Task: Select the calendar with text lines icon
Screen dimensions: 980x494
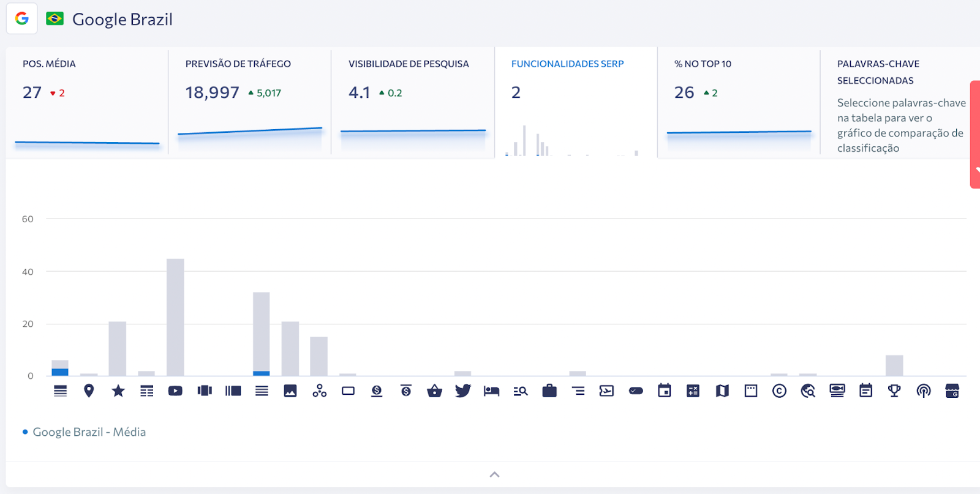Action: (x=865, y=391)
